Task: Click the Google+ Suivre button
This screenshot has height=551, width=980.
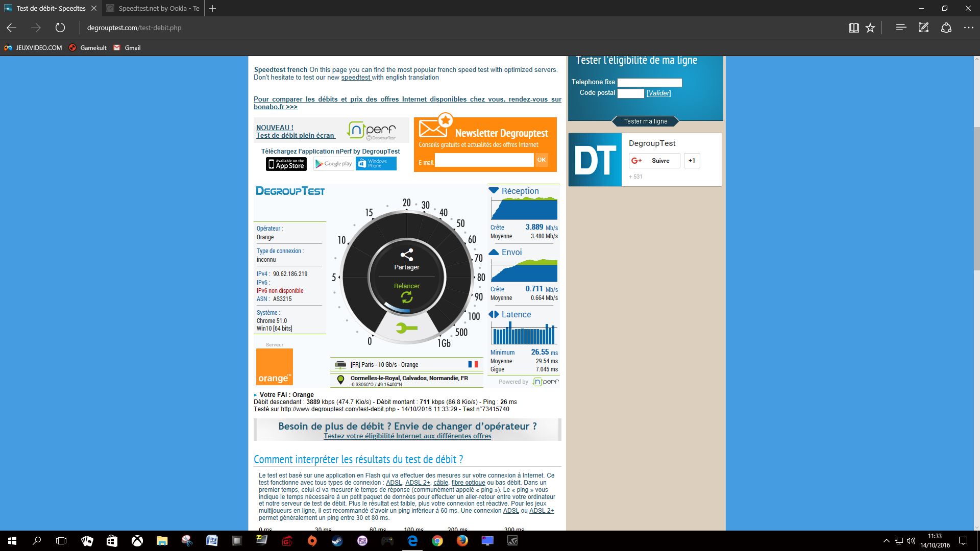Action: pos(654,161)
